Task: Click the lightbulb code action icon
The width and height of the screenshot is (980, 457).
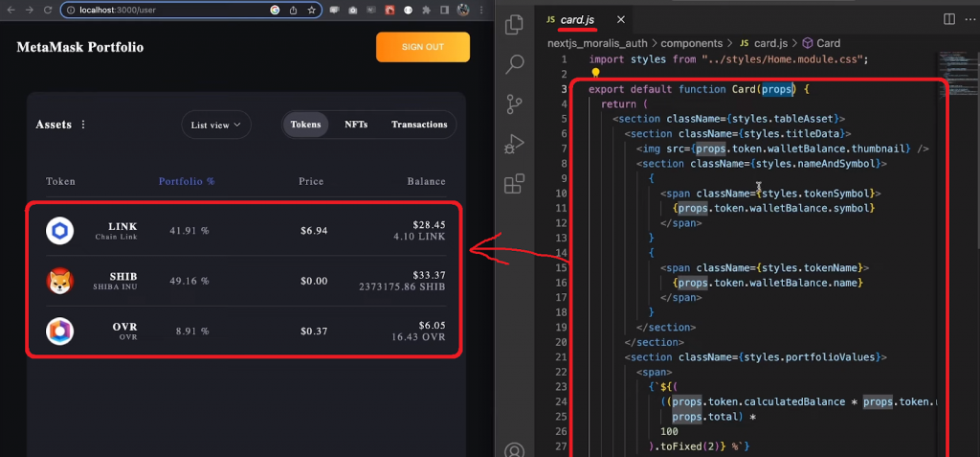Action: [594, 73]
